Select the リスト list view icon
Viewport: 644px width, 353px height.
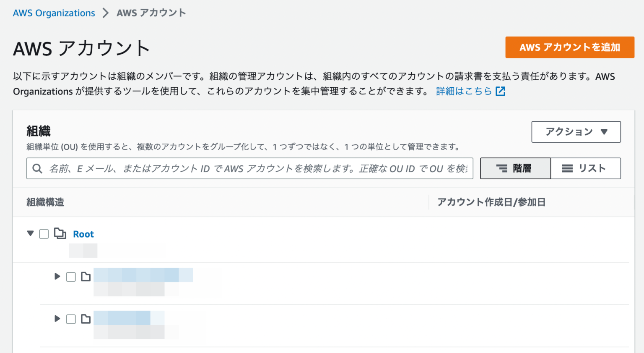click(567, 168)
